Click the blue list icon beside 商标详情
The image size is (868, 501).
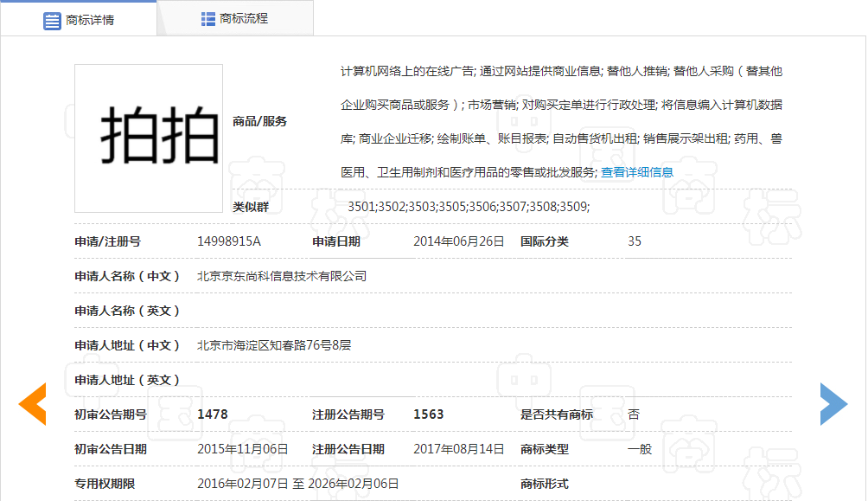tap(52, 21)
